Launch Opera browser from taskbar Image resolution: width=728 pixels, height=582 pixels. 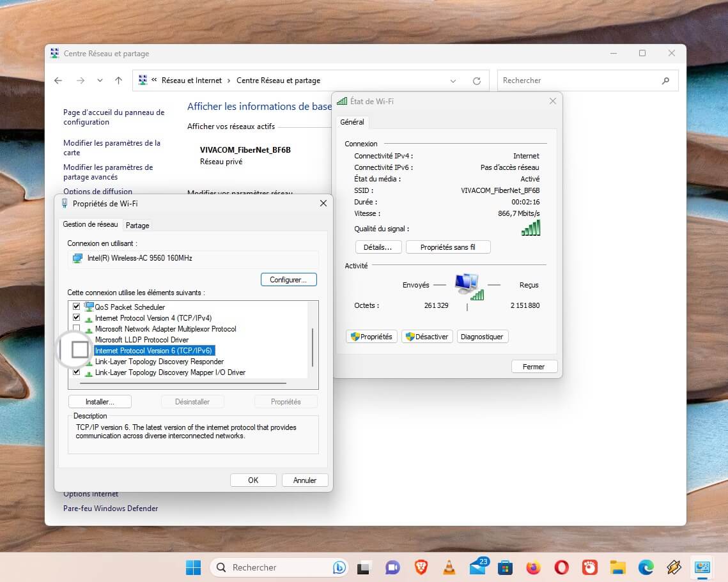coord(561,567)
